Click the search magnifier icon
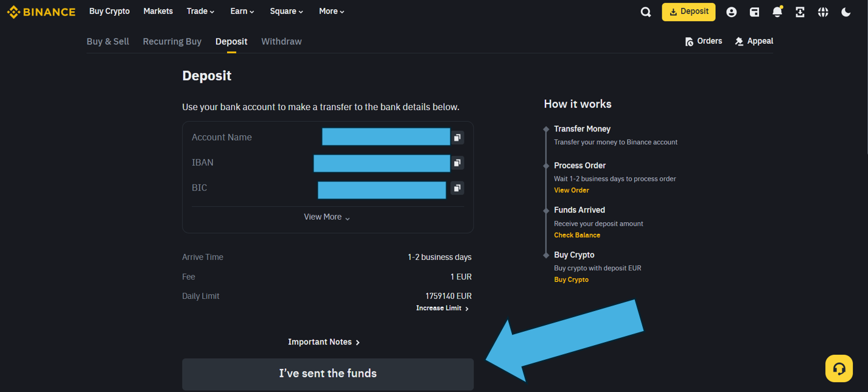The image size is (868, 392). (x=646, y=12)
